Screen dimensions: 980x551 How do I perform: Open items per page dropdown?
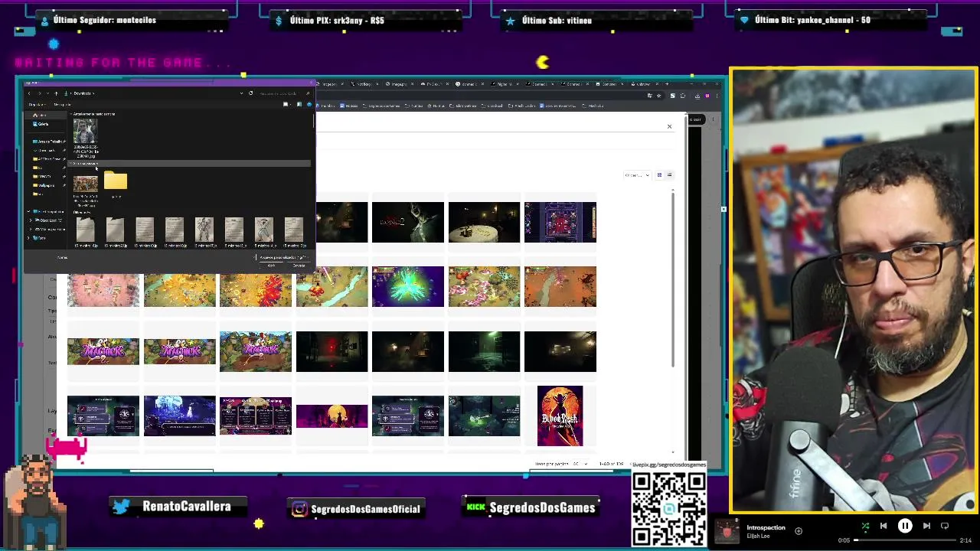click(x=580, y=464)
